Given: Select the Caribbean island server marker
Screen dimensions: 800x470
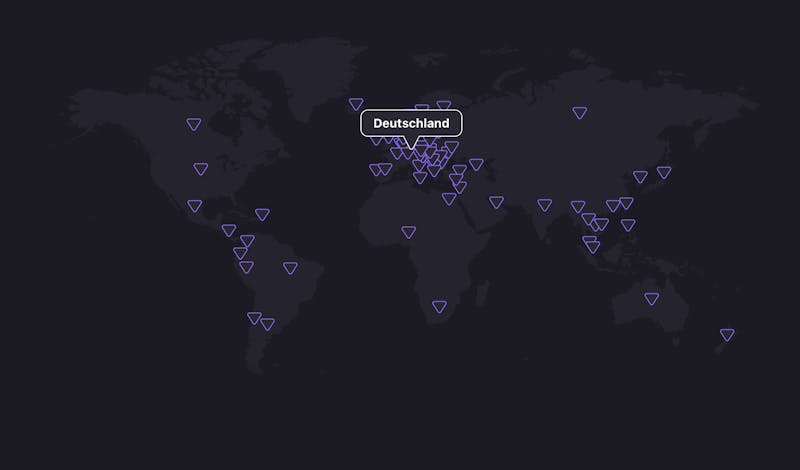Looking at the screenshot, I should pyautogui.click(x=262, y=214).
